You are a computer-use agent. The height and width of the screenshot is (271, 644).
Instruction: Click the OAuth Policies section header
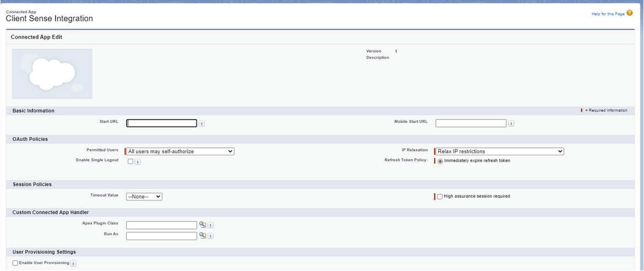point(30,139)
